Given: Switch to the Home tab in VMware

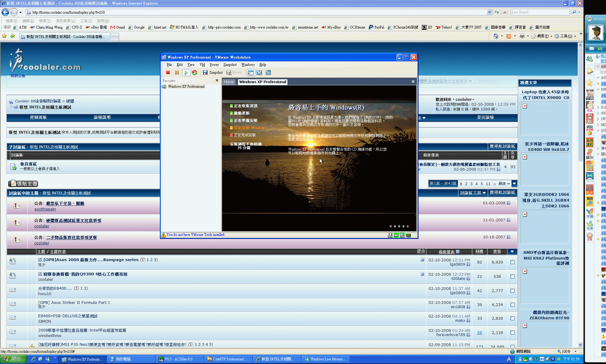Looking at the screenshot, I should (229, 82).
